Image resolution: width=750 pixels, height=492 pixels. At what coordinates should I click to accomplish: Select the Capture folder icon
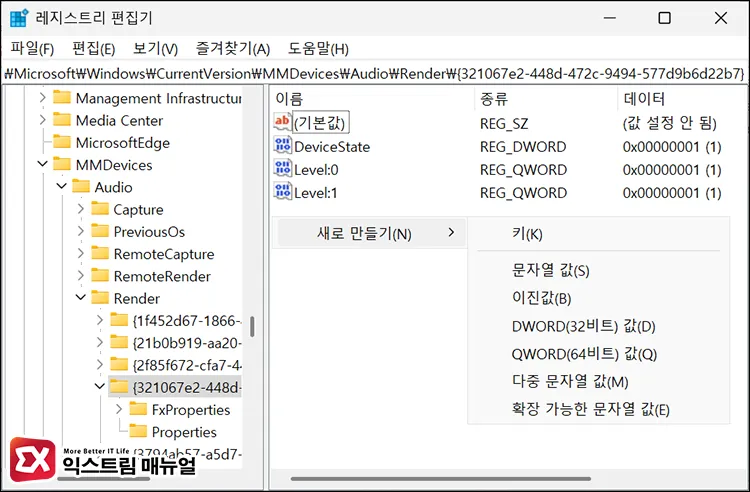[x=100, y=209]
